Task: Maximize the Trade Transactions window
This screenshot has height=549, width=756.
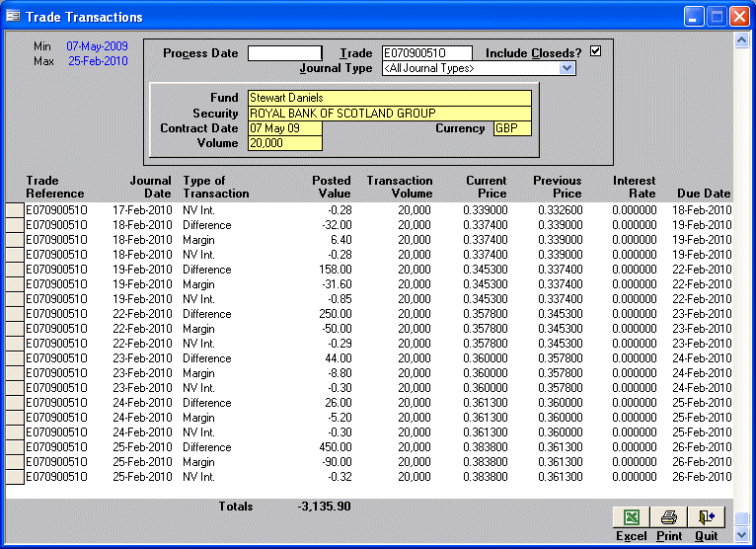Action: [717, 17]
